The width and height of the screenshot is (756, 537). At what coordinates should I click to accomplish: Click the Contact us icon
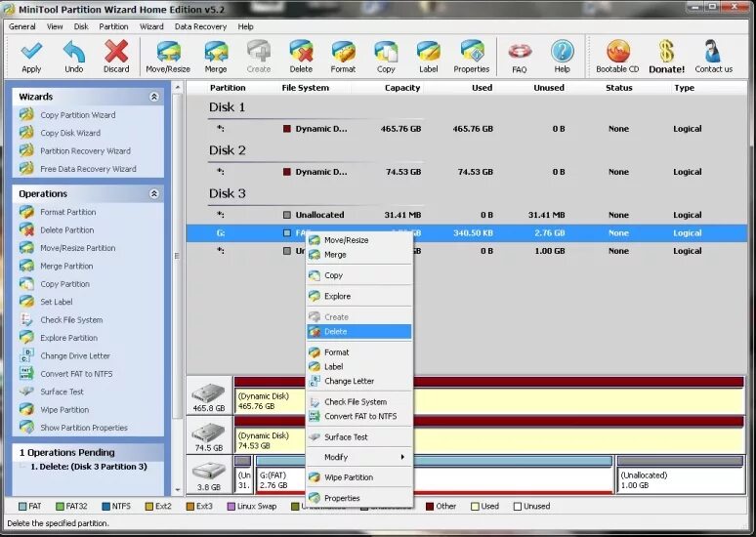click(x=713, y=52)
